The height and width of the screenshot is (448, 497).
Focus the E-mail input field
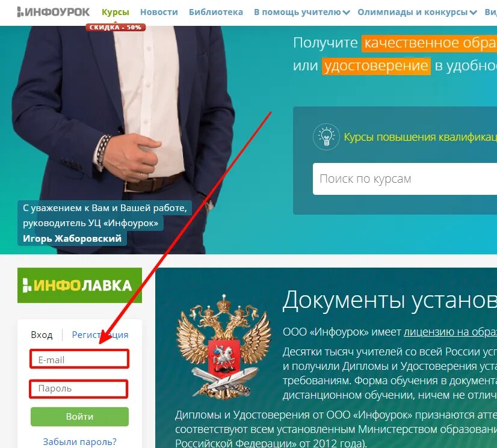[x=79, y=359]
